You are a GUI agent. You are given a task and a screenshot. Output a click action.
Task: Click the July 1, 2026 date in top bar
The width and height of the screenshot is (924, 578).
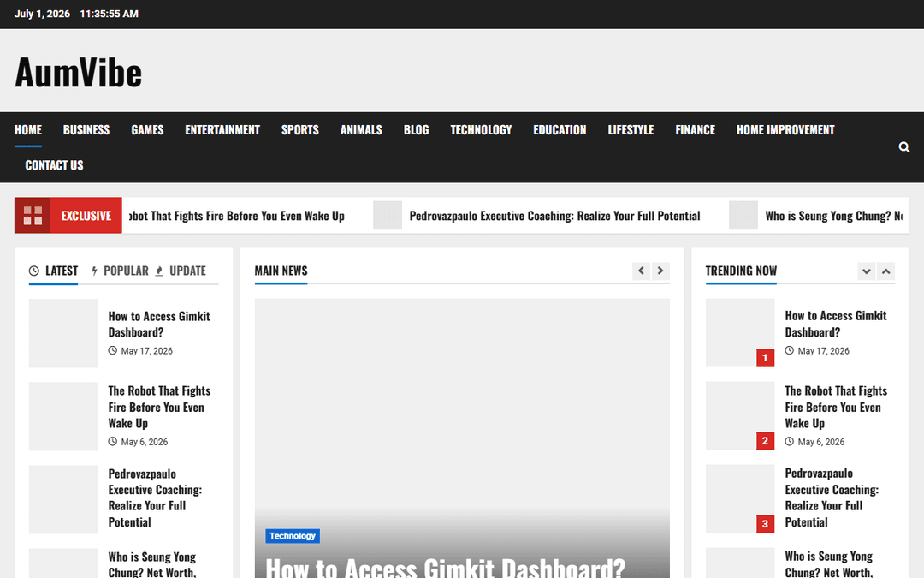[42, 14]
